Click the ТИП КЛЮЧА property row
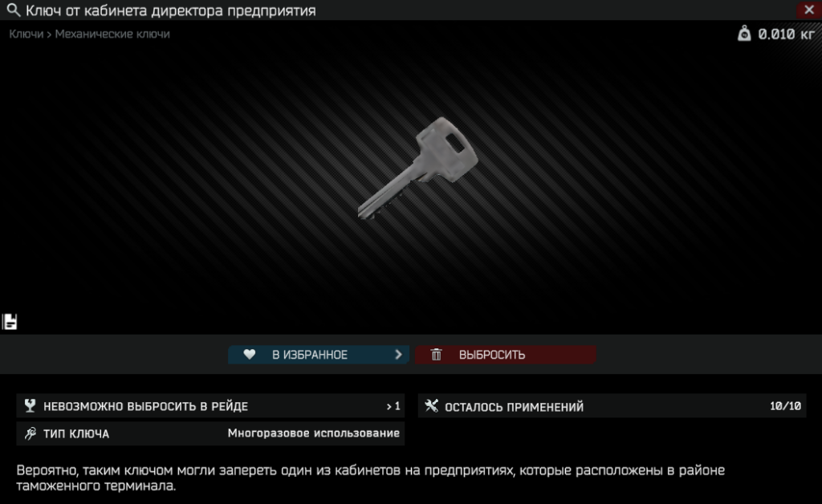 click(x=210, y=433)
